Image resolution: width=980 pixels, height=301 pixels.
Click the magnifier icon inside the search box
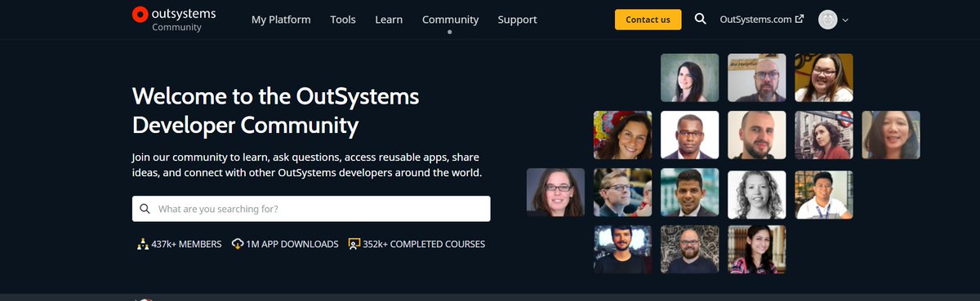point(145,209)
